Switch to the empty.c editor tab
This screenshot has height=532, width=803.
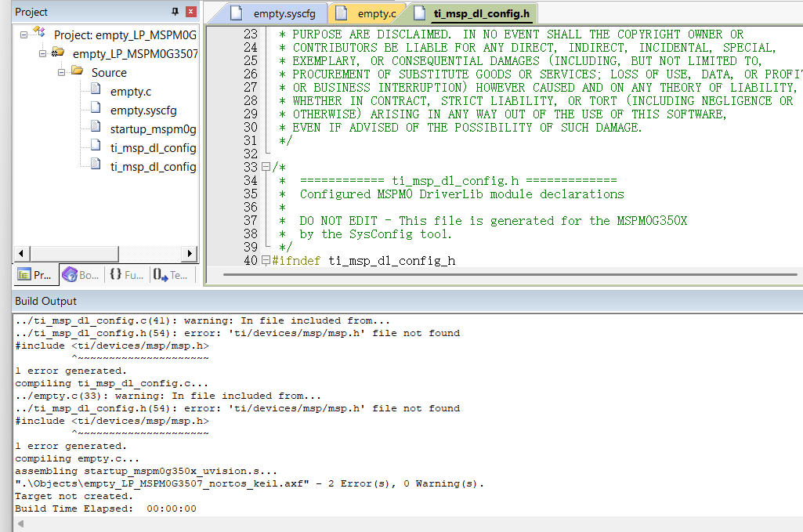[367, 14]
